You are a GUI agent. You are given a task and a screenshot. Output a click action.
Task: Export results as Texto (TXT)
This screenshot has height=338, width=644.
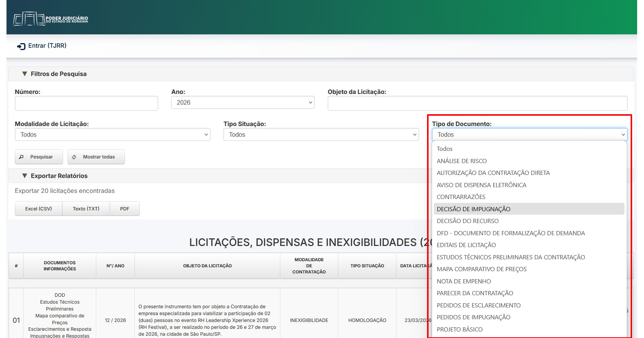pyautogui.click(x=86, y=209)
